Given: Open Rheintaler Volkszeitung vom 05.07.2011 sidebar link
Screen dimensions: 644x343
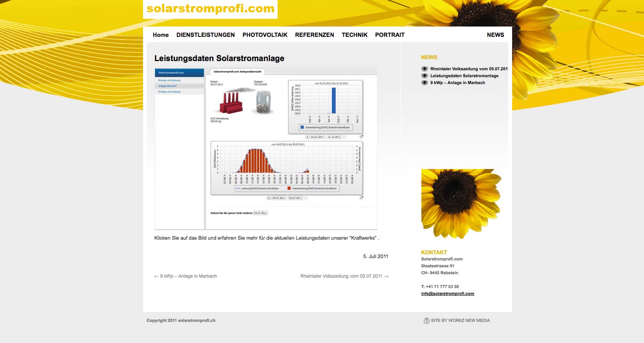Looking at the screenshot, I should [469, 69].
